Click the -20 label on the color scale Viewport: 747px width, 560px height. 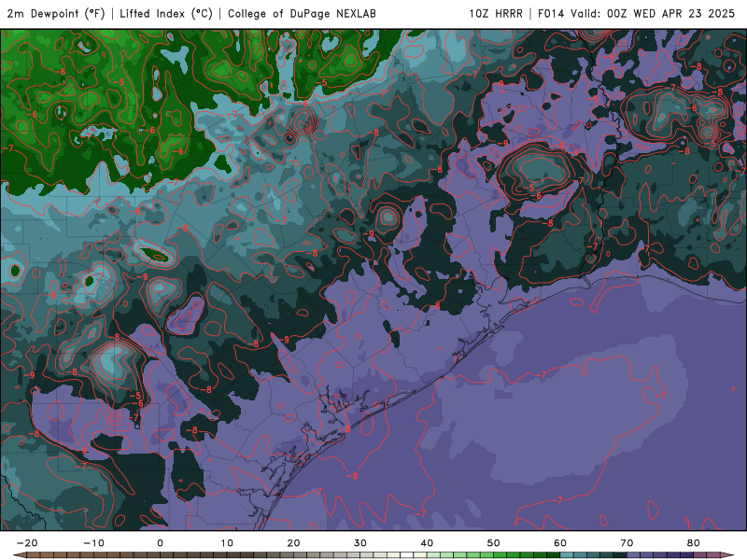coord(27,543)
